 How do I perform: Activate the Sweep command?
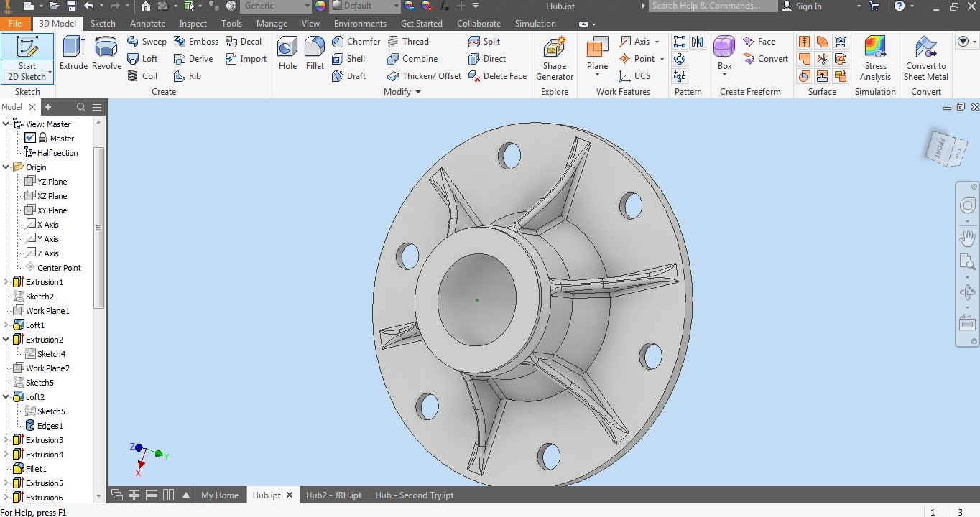[x=147, y=42]
